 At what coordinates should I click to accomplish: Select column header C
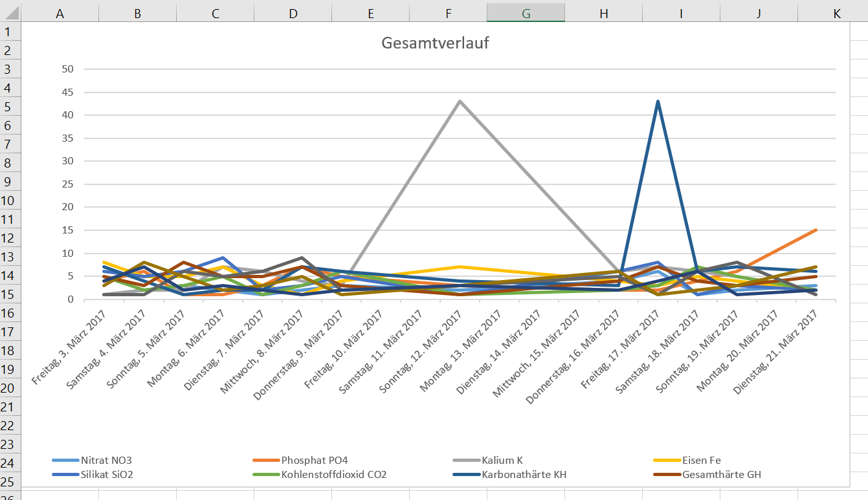click(216, 12)
